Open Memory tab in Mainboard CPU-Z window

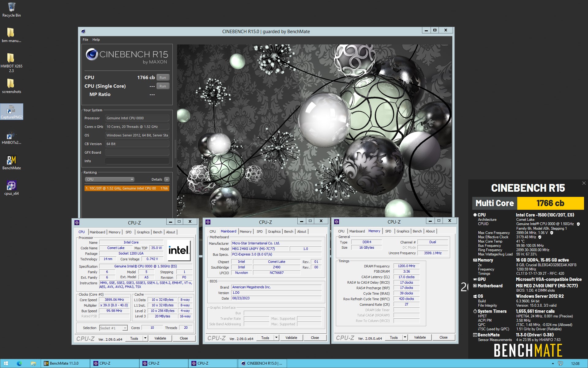point(246,232)
